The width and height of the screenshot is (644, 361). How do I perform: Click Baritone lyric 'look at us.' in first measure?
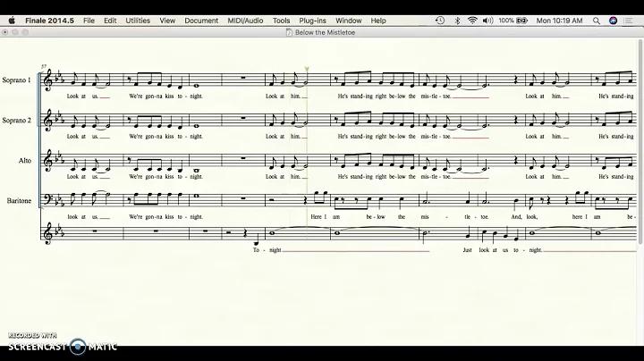[82, 216]
